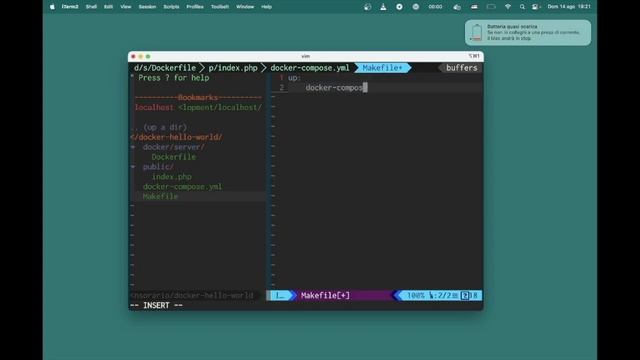Viewport: 640px width, 360px height.
Task: Click the vim window title
Action: 305,56
